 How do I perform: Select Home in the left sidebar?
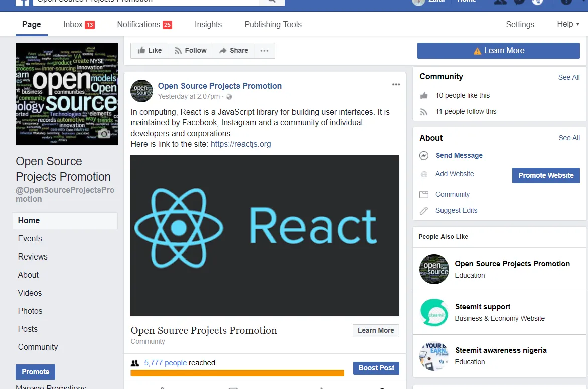point(65,220)
